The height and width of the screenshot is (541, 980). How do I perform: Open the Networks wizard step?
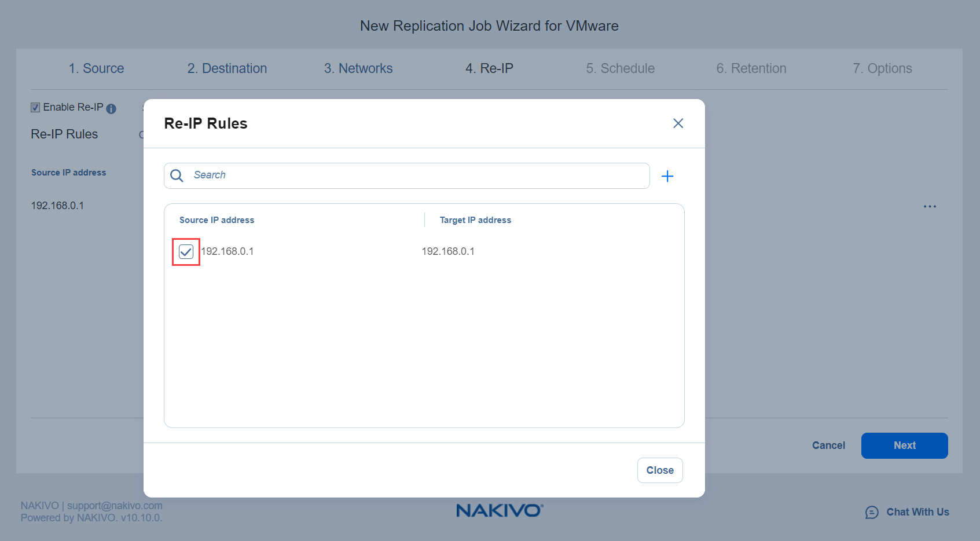(x=358, y=68)
